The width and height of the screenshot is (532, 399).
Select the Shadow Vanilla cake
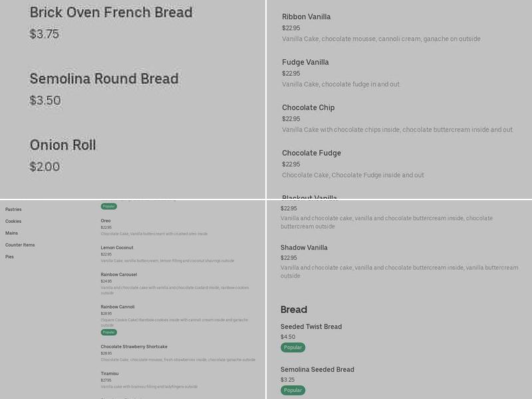pyautogui.click(x=304, y=247)
